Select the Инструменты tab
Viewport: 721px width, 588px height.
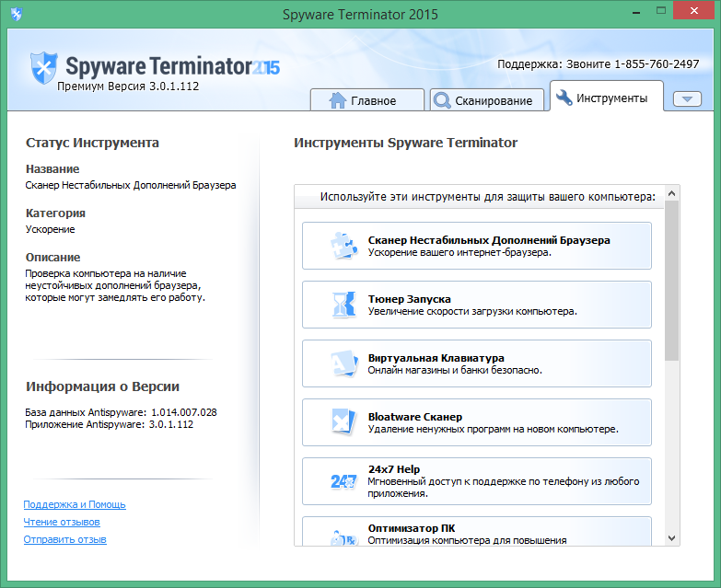(607, 97)
